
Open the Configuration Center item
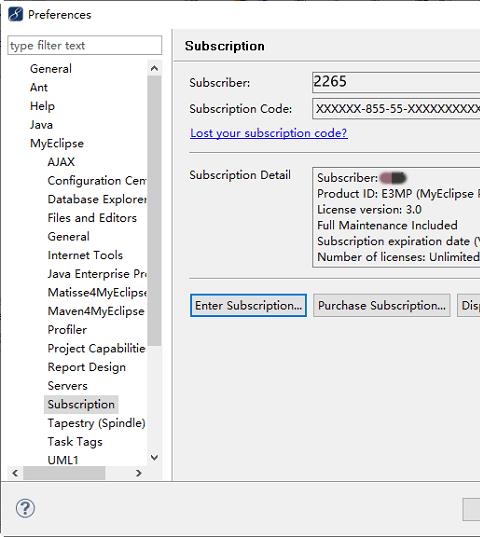coord(97,180)
